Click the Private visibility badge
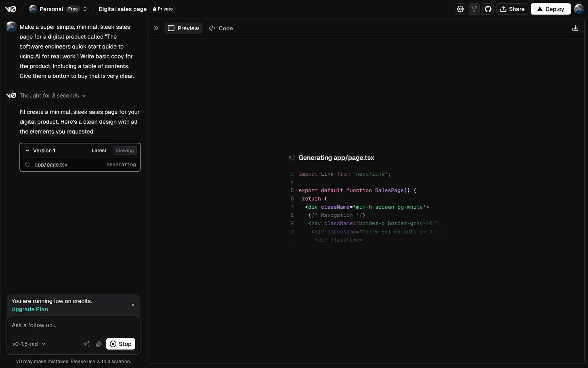 click(x=162, y=9)
